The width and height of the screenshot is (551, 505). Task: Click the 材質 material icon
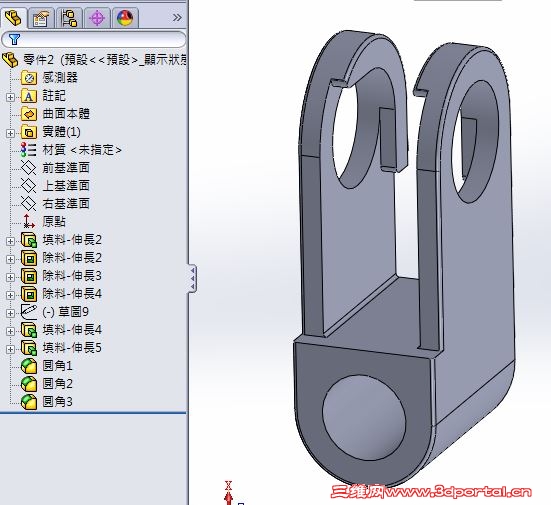[29, 150]
